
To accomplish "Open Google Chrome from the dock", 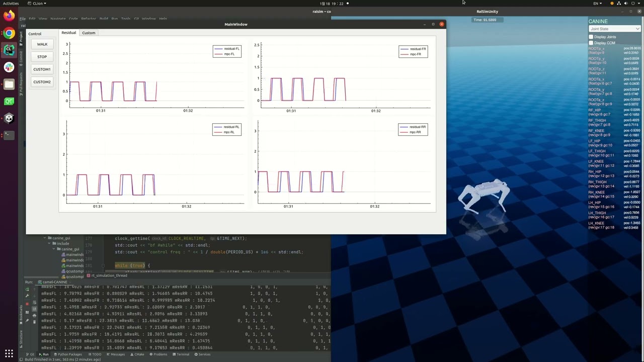I will point(9,33).
